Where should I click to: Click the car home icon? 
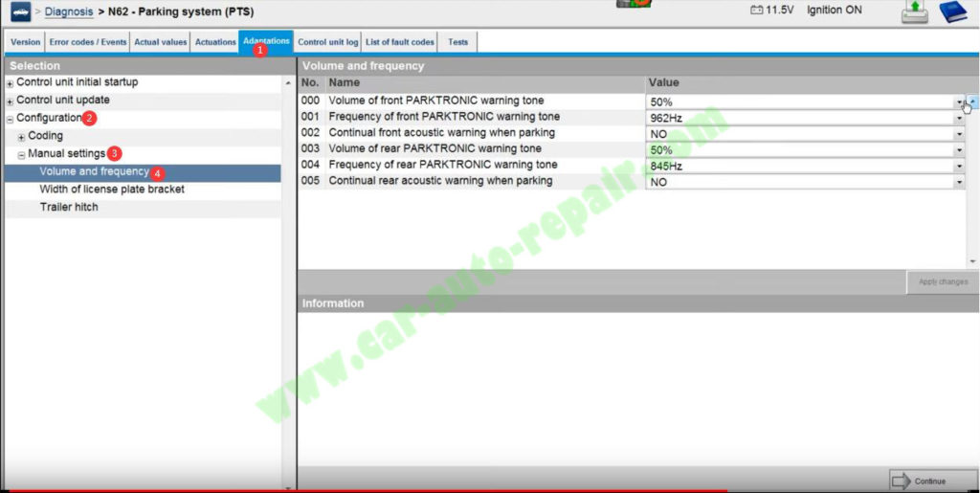pyautogui.click(x=20, y=12)
